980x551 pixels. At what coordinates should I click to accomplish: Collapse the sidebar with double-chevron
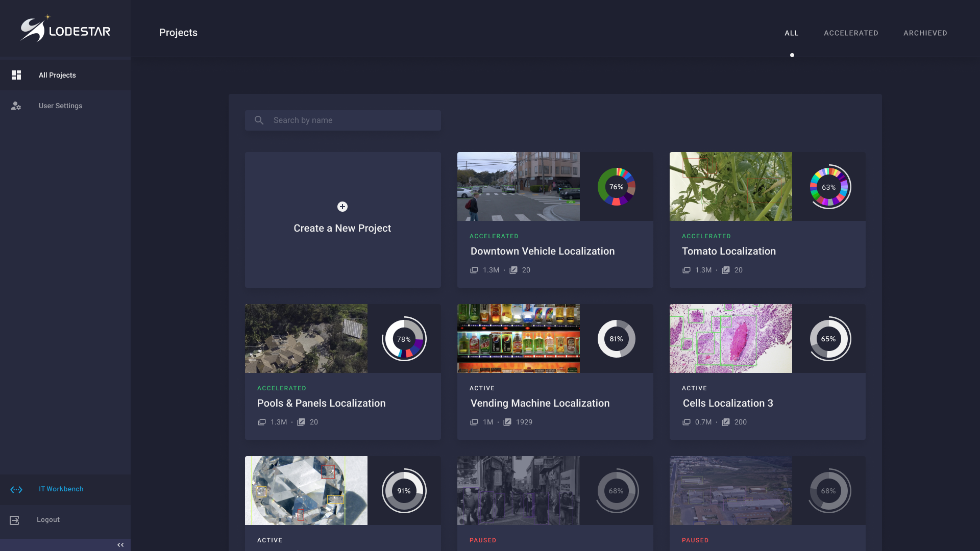[120, 545]
